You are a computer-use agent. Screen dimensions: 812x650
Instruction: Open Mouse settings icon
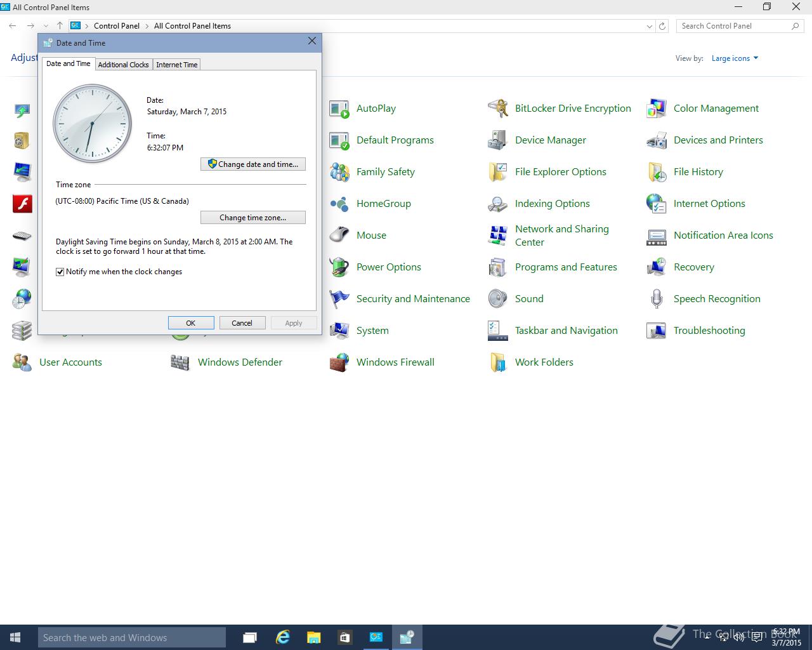tap(339, 235)
